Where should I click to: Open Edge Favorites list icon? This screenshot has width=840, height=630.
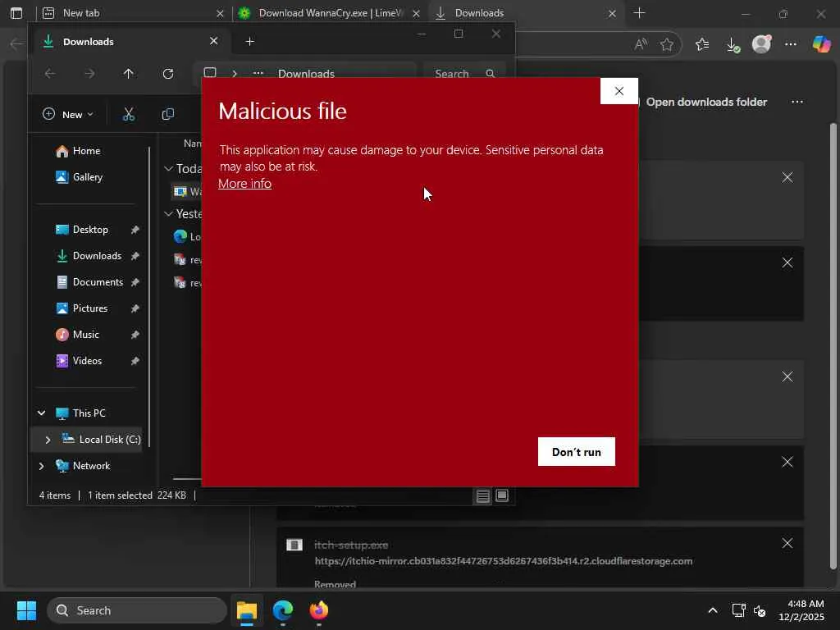pyautogui.click(x=702, y=44)
